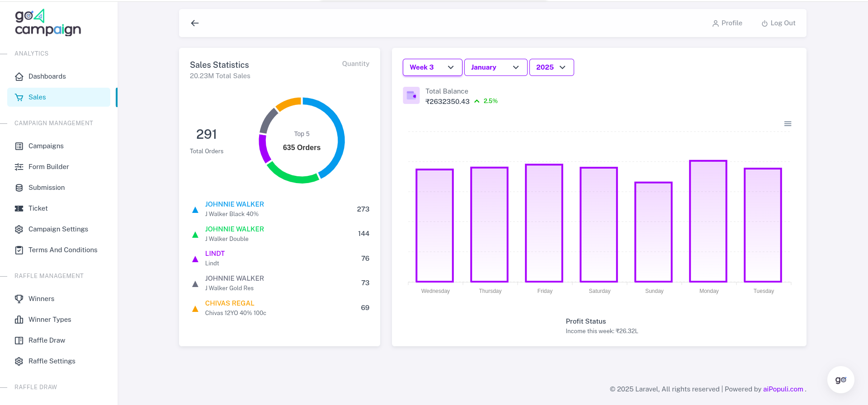The height and width of the screenshot is (405, 868).
Task: Click the Dashboards home icon
Action: [19, 76]
